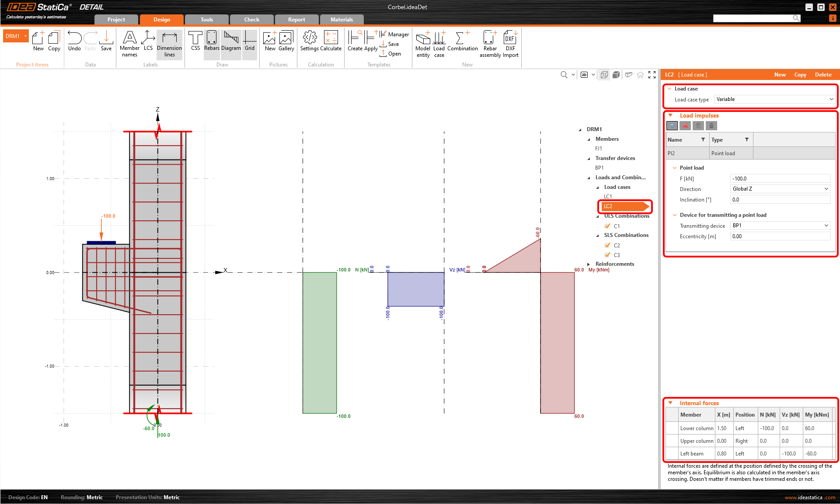Click the F [kN] value field
This screenshot has height=504, width=840.
780,178
